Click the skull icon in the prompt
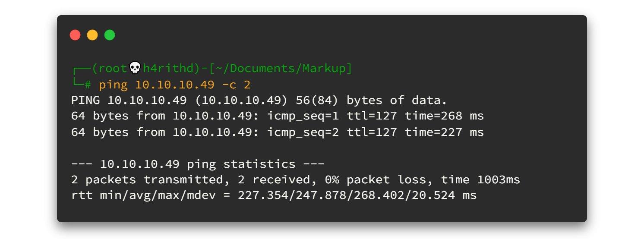The width and height of the screenshot is (644, 239). coord(135,68)
